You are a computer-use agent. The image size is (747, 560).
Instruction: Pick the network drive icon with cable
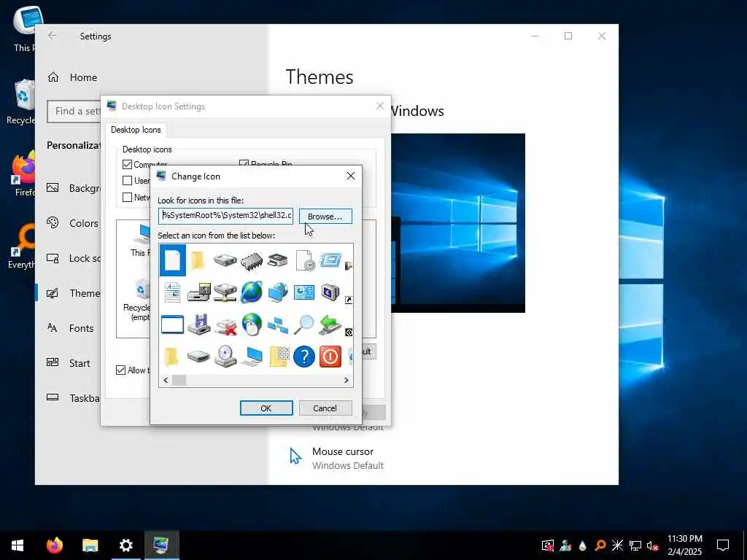point(225,292)
